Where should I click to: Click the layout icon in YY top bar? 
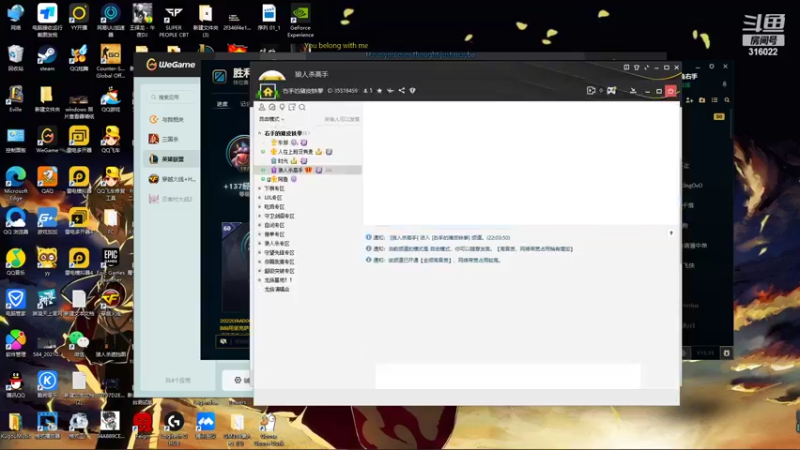point(626,67)
